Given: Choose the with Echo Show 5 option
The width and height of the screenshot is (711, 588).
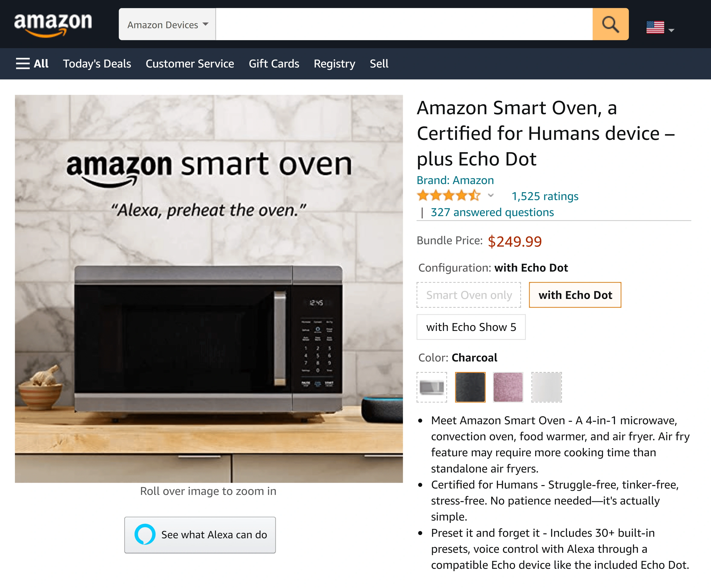Looking at the screenshot, I should [471, 327].
